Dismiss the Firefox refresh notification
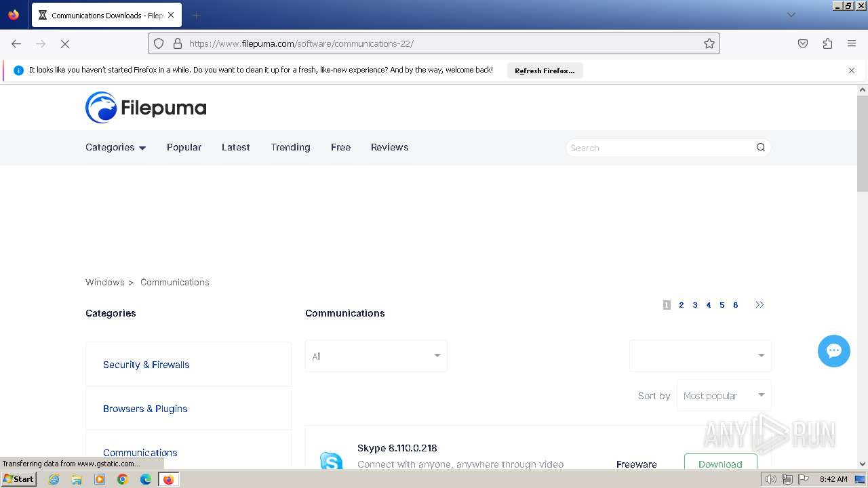This screenshot has width=868, height=488. [x=852, y=70]
